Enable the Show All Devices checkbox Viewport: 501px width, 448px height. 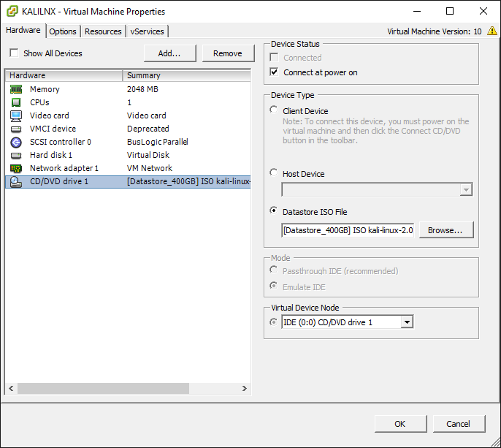coord(14,53)
